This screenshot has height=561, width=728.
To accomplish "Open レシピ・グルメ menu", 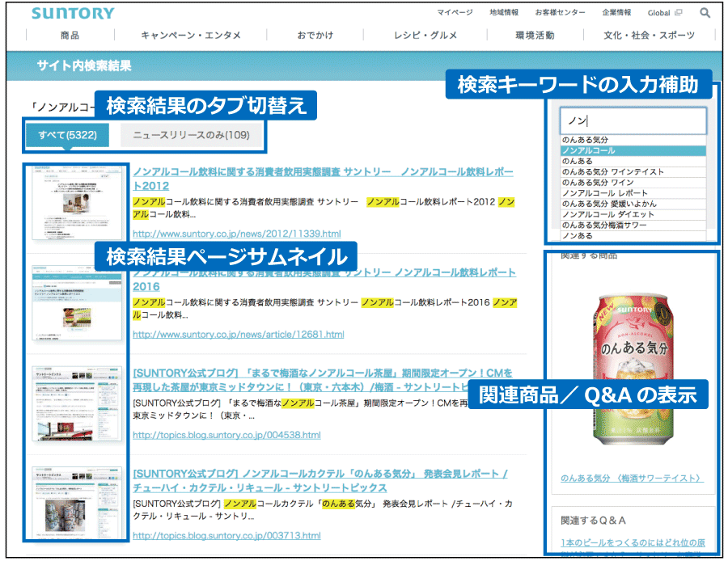I will (x=425, y=36).
